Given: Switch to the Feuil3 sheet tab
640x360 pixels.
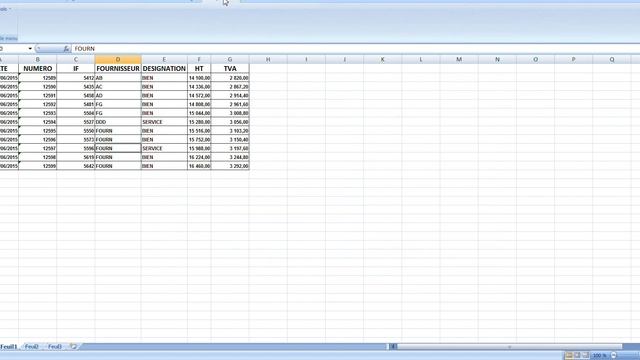Looking at the screenshot, I should coord(55,347).
